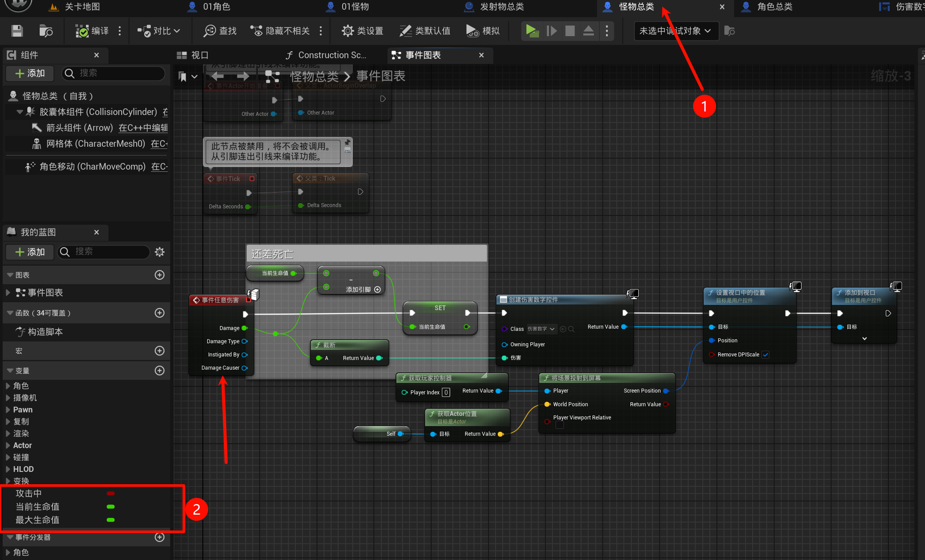
Task: Click the green pill next to 当前生命值
Action: tap(111, 507)
